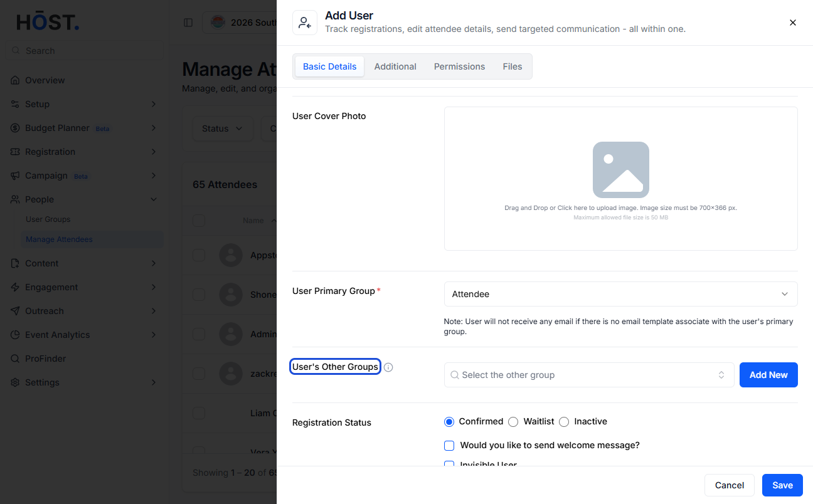Click the sidebar Search field
The width and height of the screenshot is (813, 504).
coord(84,51)
